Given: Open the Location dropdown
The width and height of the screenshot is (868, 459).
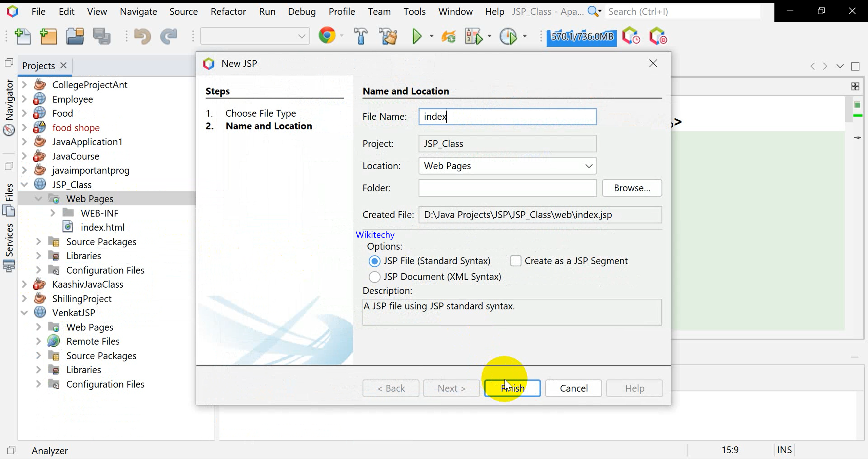Looking at the screenshot, I should coord(589,166).
